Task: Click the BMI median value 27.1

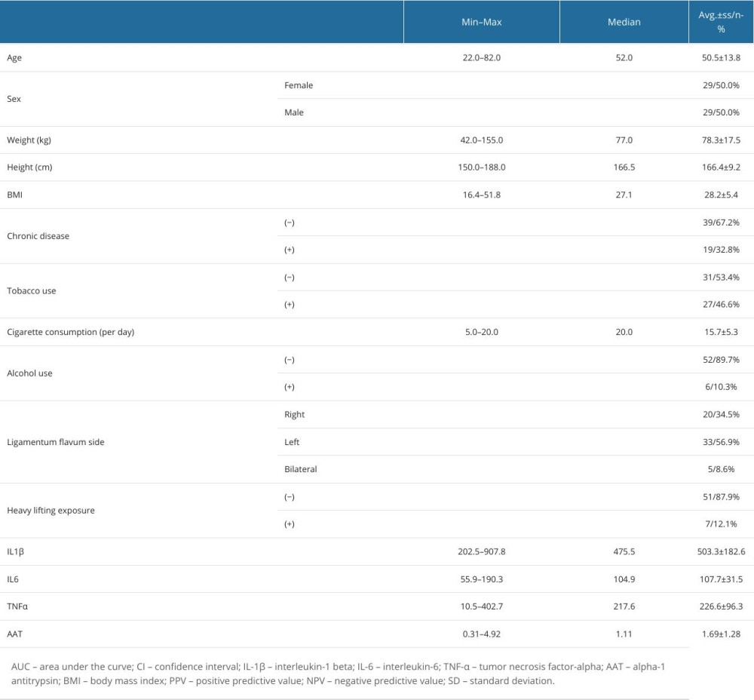Action: [624, 195]
